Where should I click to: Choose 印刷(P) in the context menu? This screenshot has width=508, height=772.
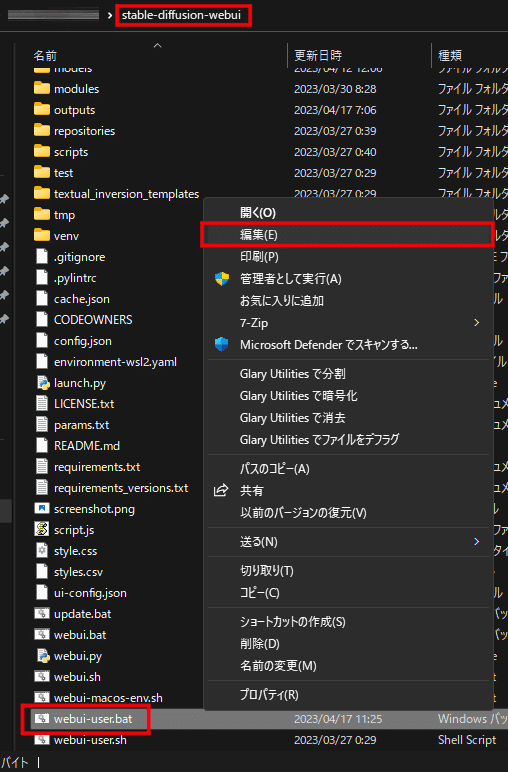point(349,257)
